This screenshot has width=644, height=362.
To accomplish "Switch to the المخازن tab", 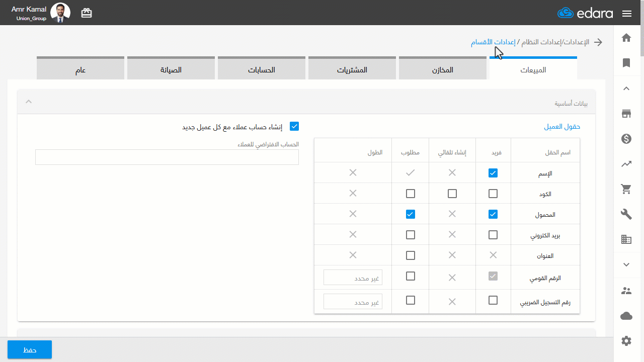I will pos(443,68).
